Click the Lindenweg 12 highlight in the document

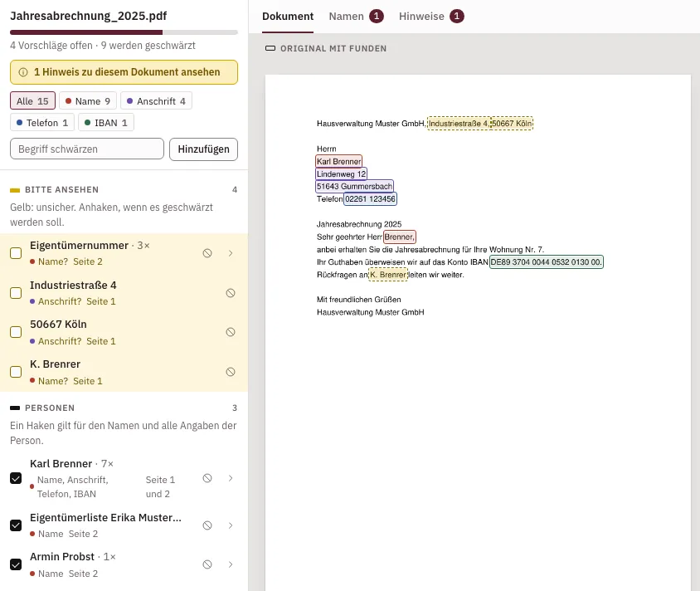pos(341,173)
